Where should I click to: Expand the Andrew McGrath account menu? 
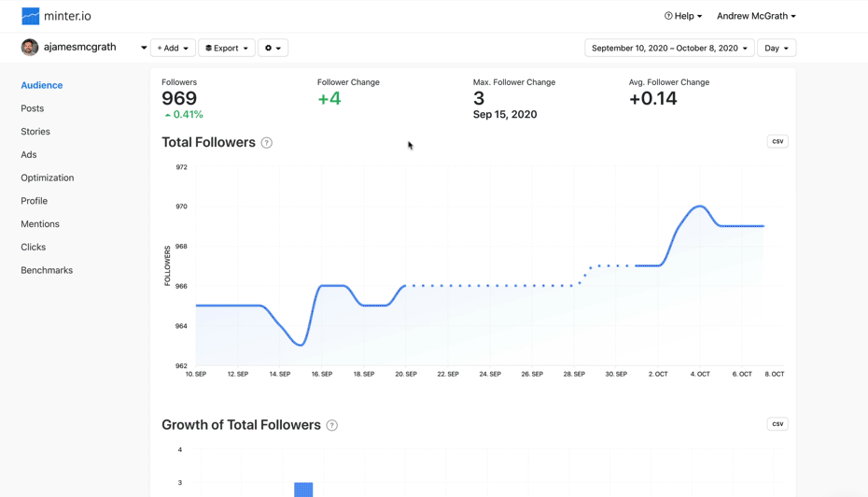click(756, 16)
